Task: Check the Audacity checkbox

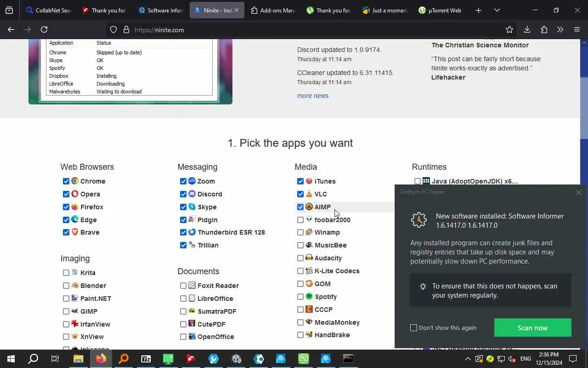Action: click(x=300, y=258)
